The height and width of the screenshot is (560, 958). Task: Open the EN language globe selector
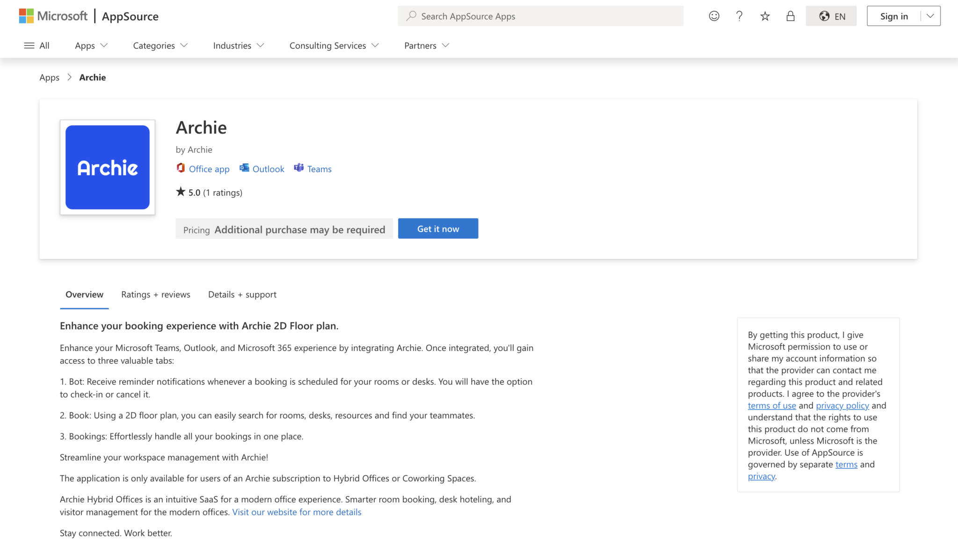831,15
